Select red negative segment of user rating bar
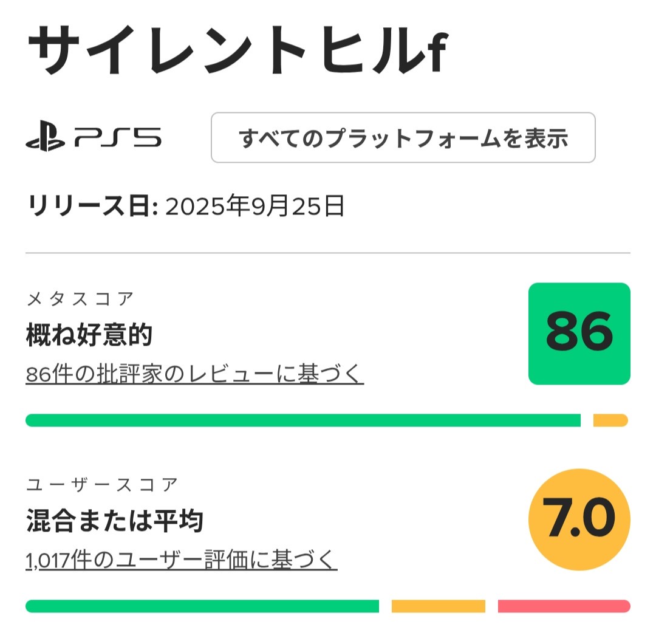This screenshot has width=656, height=644. pyautogui.click(x=564, y=606)
